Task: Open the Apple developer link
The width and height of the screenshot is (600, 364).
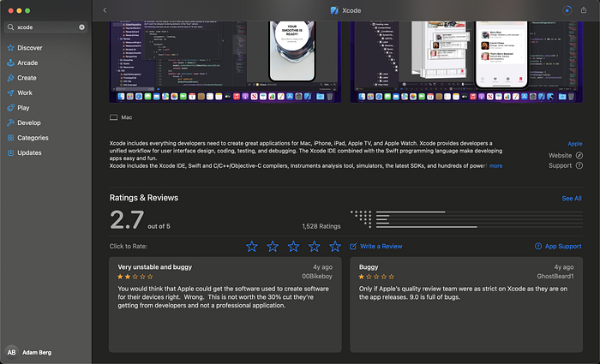Action: [x=575, y=144]
